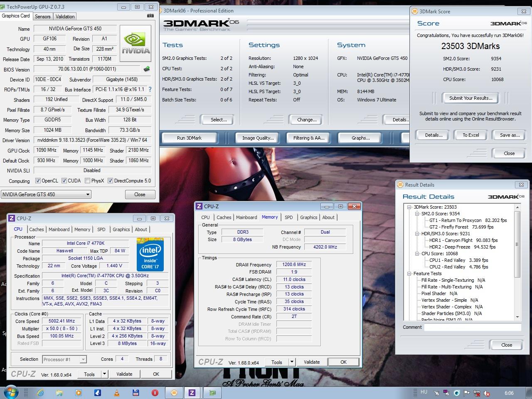
Task: Click Filtering & AA... button
Action: pyautogui.click(x=309, y=138)
